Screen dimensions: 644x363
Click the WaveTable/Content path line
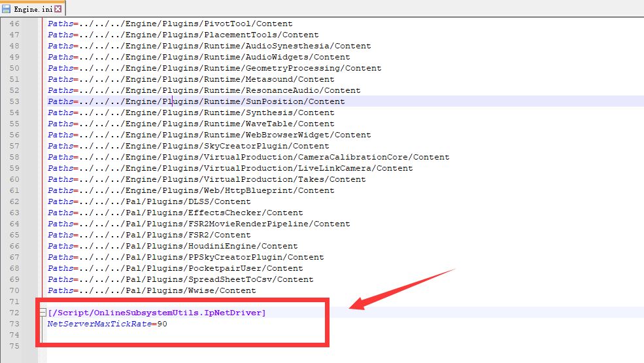point(191,124)
